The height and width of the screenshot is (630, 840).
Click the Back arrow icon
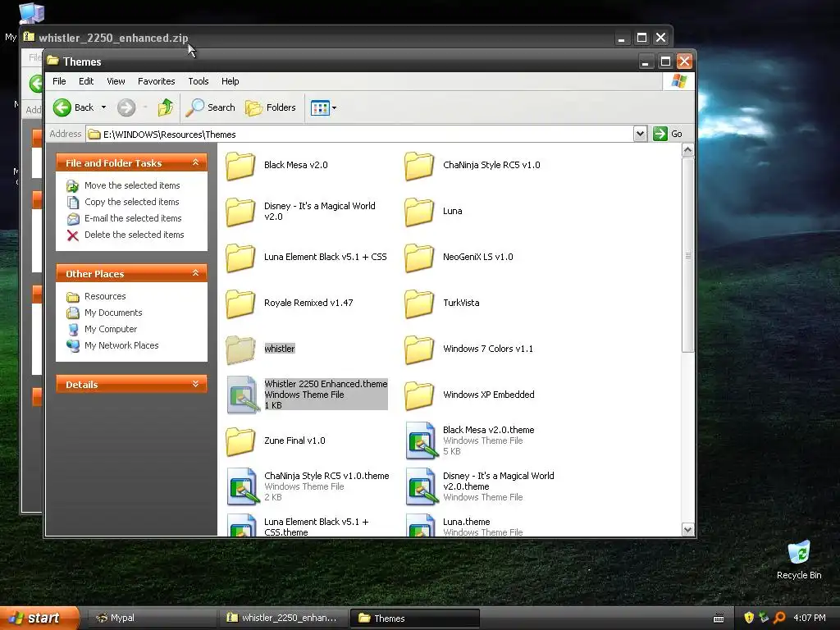[x=62, y=107]
